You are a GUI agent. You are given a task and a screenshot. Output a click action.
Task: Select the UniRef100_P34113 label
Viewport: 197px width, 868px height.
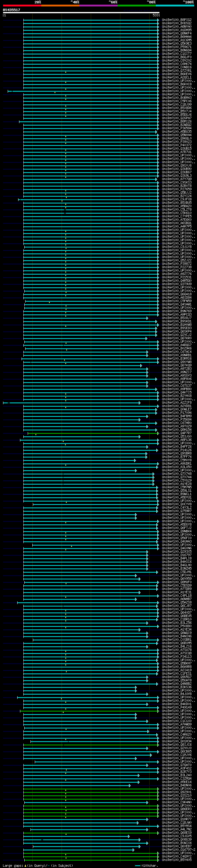click(176, 656)
